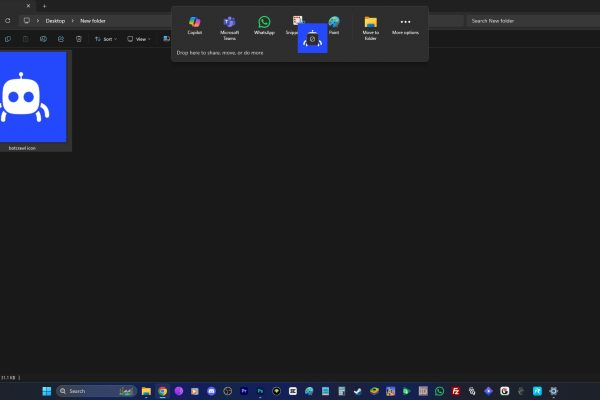
Task: Refresh the New folder view
Action: click(x=8, y=21)
